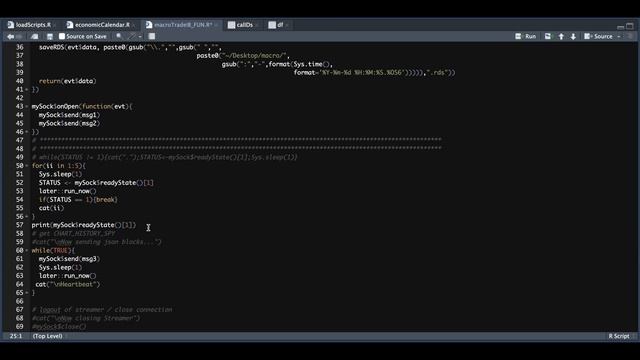640x360 pixels.
Task: Place cursor on mySock$send(msg2) line
Action: (69, 124)
